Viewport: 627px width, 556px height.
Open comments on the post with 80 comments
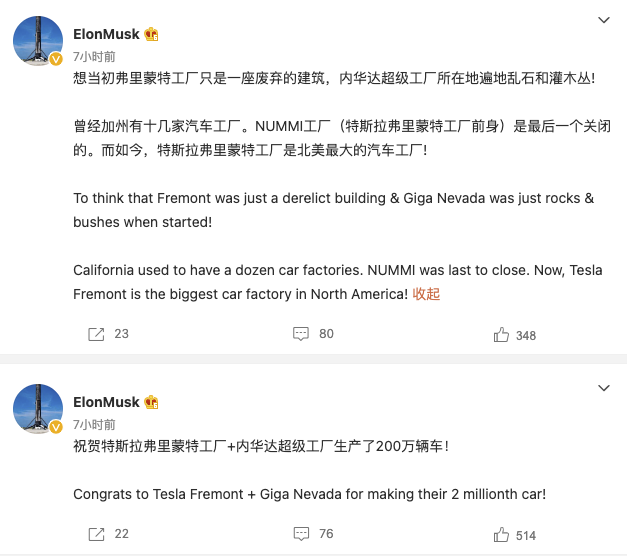click(x=299, y=334)
